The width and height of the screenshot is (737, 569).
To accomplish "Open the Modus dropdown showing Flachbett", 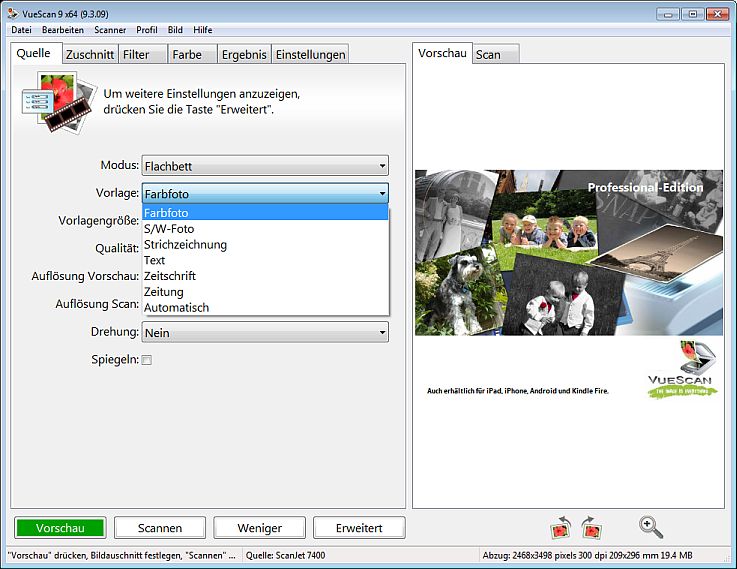I will point(265,166).
